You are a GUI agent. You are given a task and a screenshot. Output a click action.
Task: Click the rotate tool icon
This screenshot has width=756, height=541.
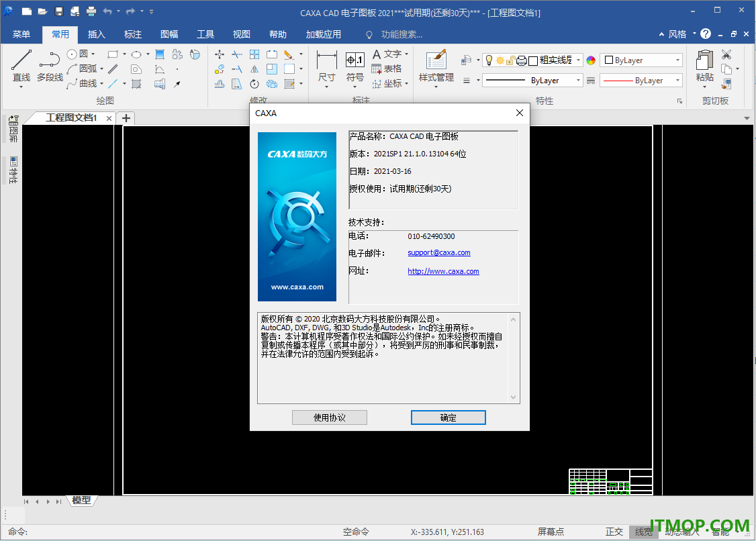click(x=254, y=84)
